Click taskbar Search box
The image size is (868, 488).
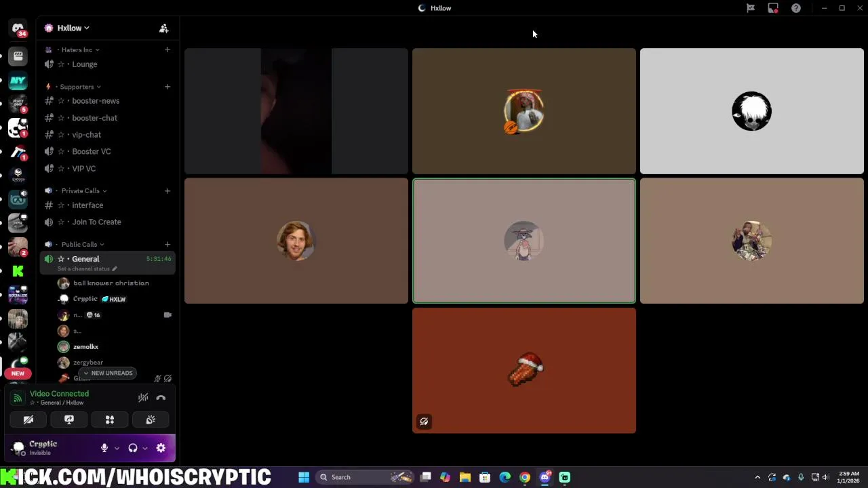[x=364, y=477]
